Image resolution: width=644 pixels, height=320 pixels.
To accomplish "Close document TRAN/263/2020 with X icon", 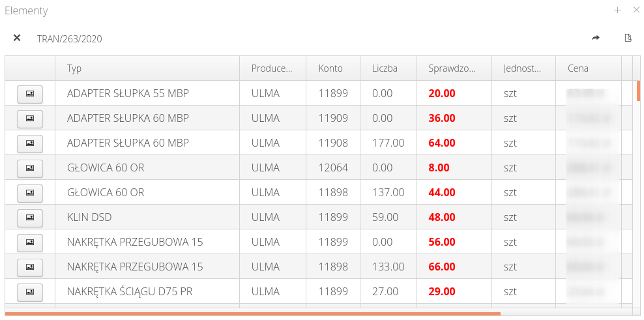I will 17,38.
